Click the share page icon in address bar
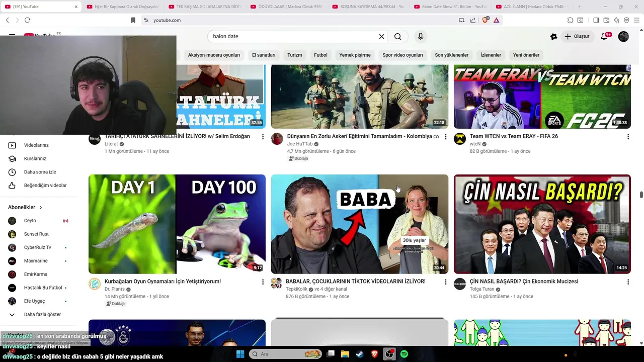This screenshot has height=362, width=644. tap(473, 20)
